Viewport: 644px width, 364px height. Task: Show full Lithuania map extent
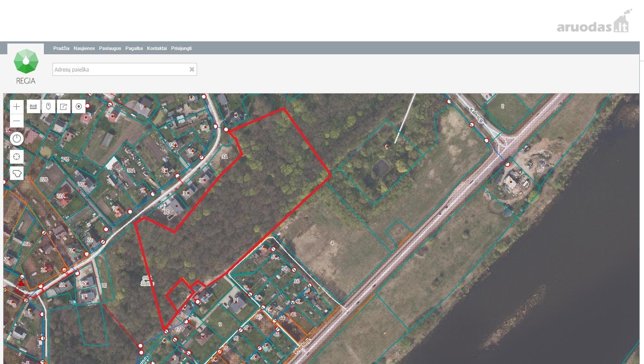point(17,173)
